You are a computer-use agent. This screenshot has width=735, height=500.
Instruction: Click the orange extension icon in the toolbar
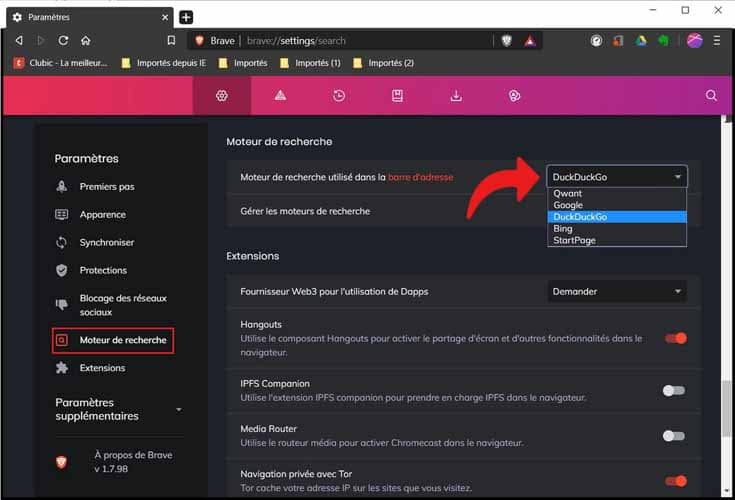619,41
